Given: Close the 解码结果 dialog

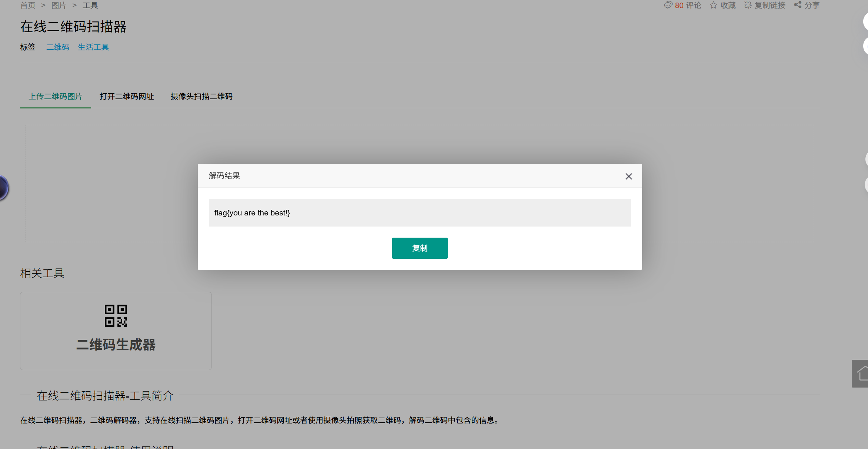Looking at the screenshot, I should (x=628, y=177).
